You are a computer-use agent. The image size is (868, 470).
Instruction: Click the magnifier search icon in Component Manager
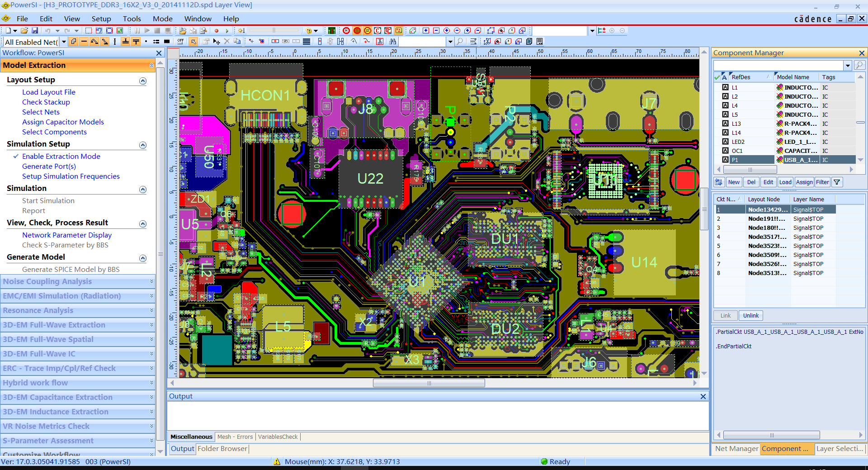pos(859,65)
